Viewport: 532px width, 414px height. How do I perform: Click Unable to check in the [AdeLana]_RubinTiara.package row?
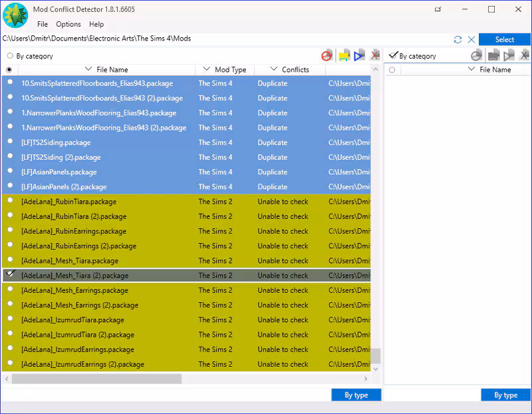[x=283, y=202]
